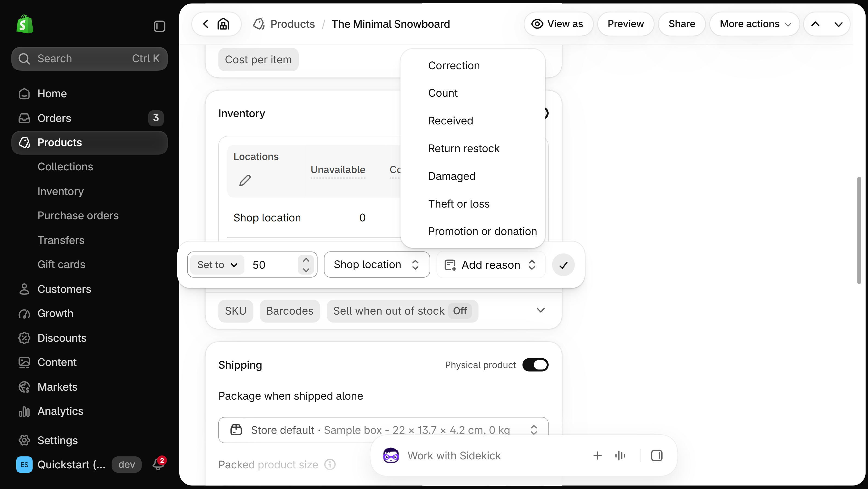
Task: Click the voice waveform icon in Sidekick
Action: pyautogui.click(x=620, y=455)
